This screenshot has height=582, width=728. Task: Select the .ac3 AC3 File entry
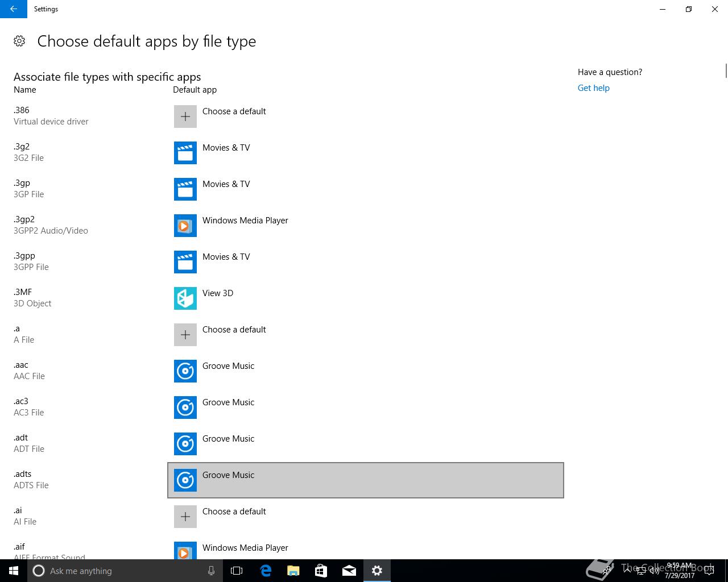(28, 407)
